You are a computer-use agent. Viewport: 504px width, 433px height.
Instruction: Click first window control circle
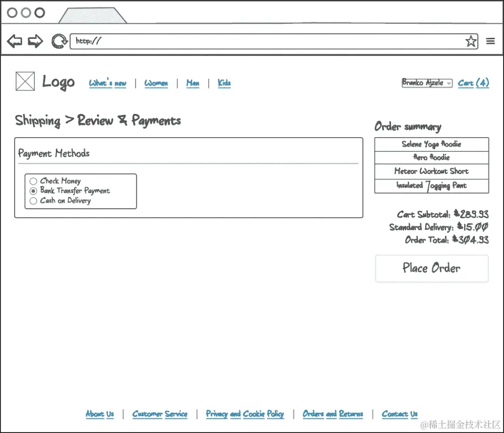coord(12,13)
